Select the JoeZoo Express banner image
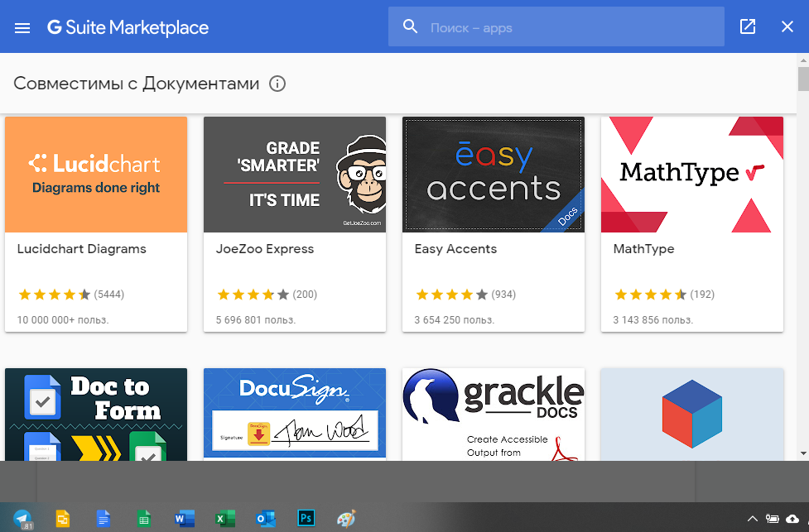The height and width of the screenshot is (532, 809). pos(295,175)
